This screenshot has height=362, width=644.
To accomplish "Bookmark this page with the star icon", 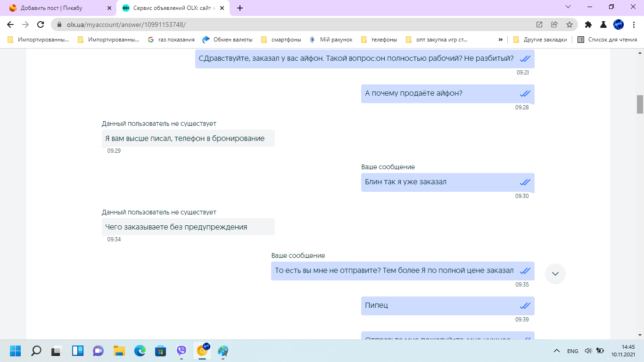I will [x=569, y=25].
